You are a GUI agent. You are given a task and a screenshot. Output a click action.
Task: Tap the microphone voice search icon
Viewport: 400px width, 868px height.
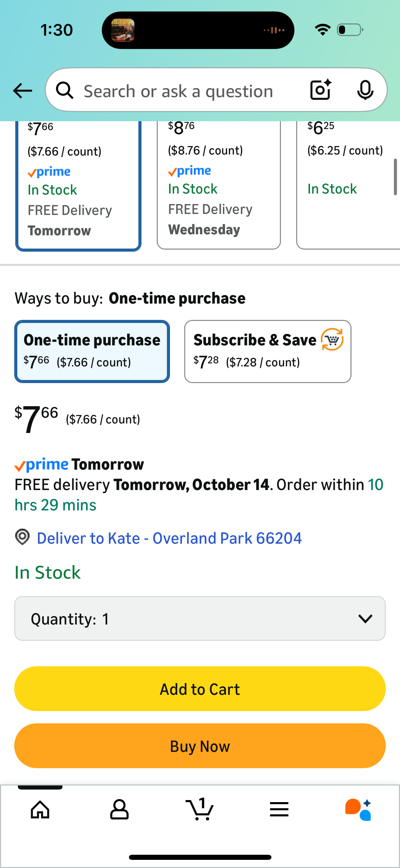click(x=365, y=90)
